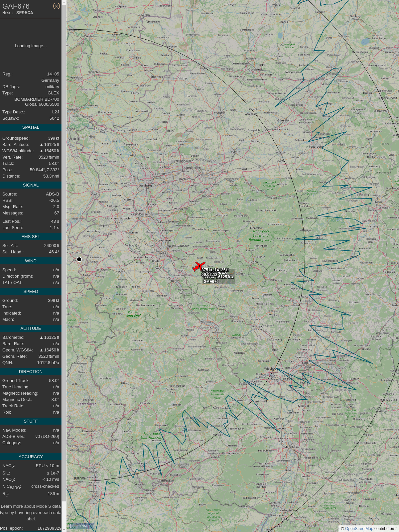
Task: Open the 14+05 registration link
Action: coord(53,74)
